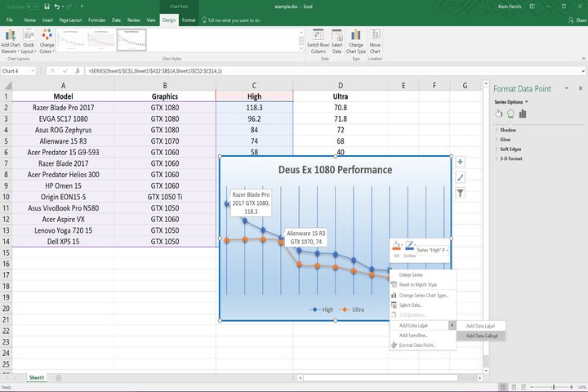Close the Format Data Point pane
Image resolution: width=588 pixels, height=392 pixels.
[581, 88]
